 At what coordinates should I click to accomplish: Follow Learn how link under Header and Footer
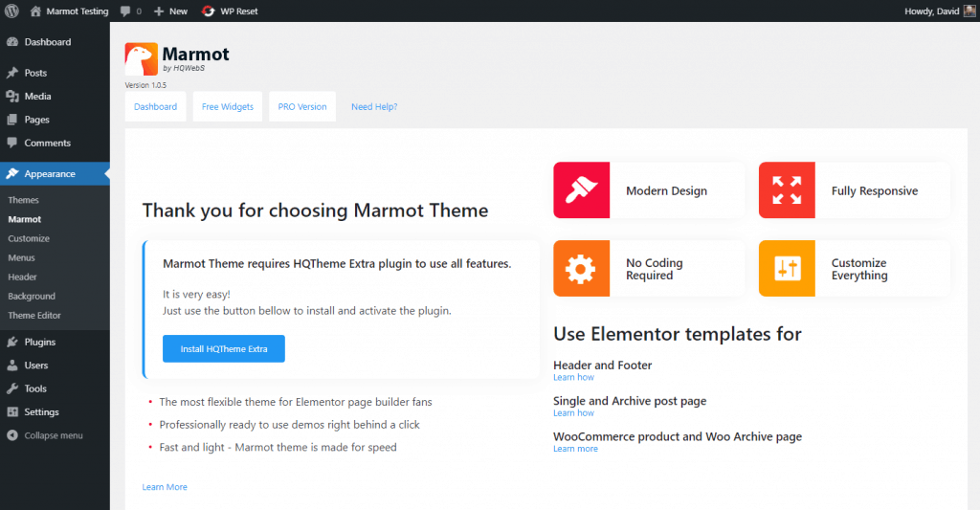tap(573, 378)
